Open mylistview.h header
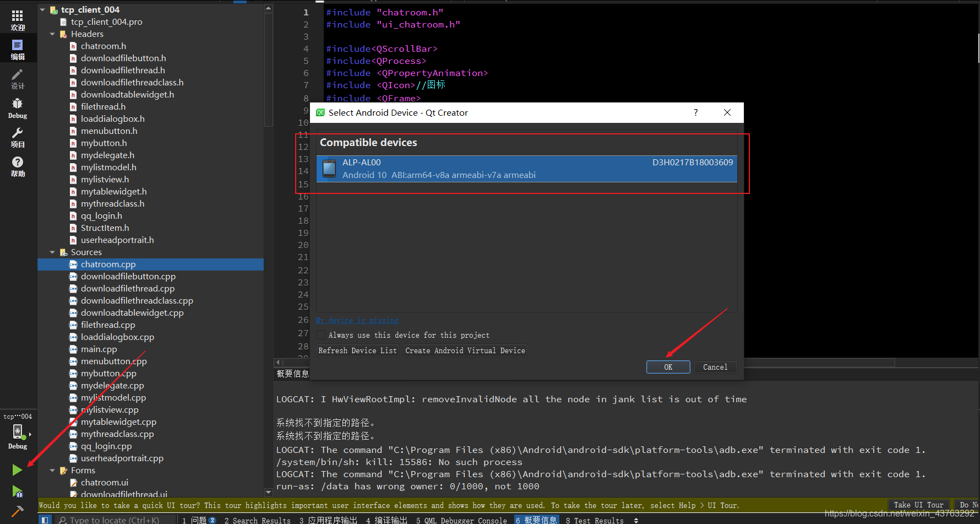The width and height of the screenshot is (980, 524). tap(105, 180)
